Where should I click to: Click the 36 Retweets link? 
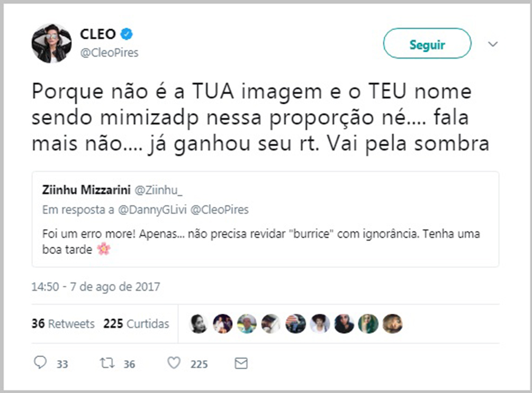63,324
